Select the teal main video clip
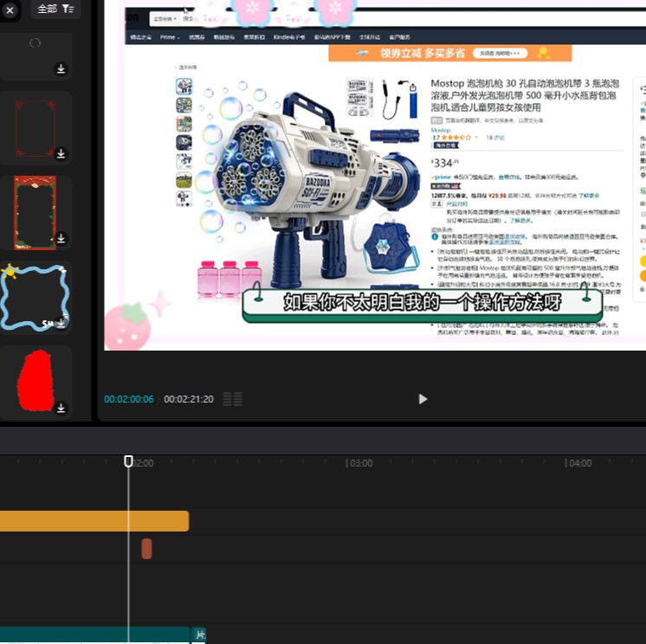The height and width of the screenshot is (644, 646). (x=94, y=635)
